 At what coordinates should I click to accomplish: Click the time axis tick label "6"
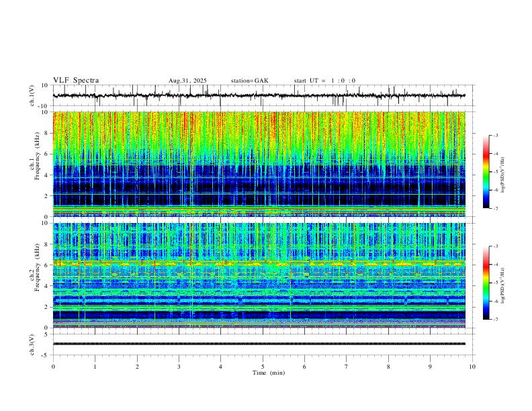[x=305, y=367]
